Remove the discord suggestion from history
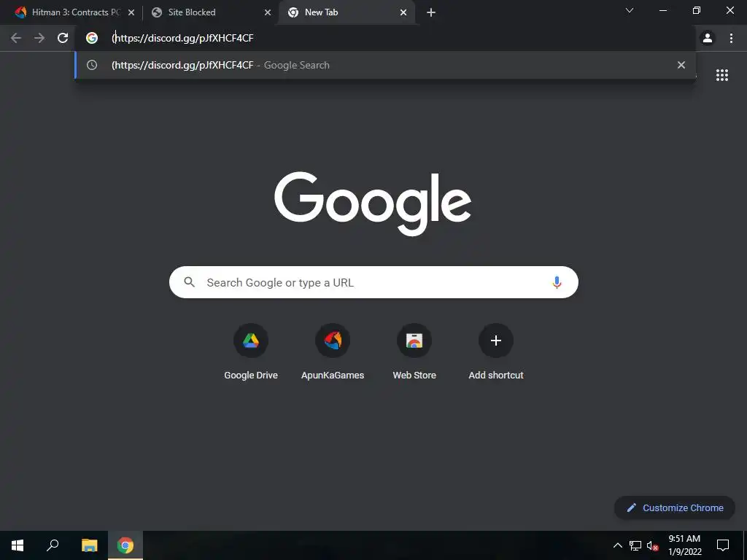Viewport: 747px width, 560px height. click(681, 65)
